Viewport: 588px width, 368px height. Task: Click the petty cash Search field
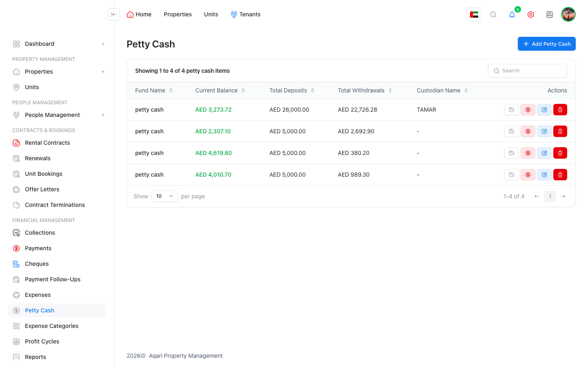click(528, 71)
